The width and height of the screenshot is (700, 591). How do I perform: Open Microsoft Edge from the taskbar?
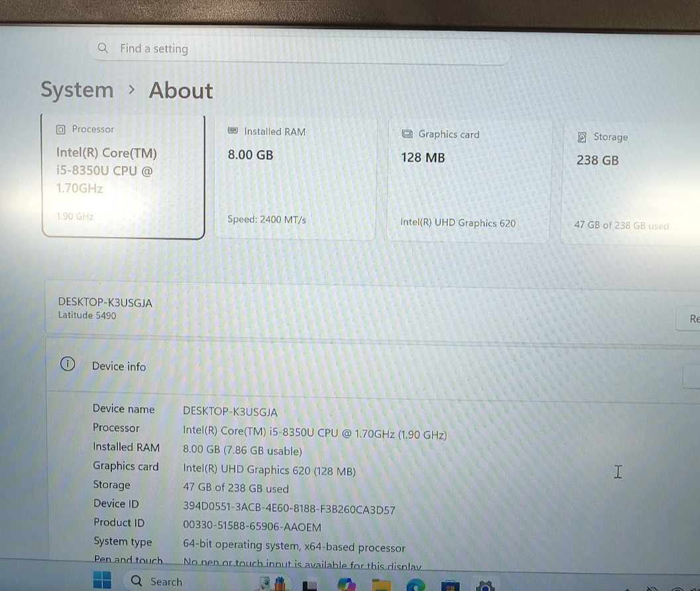point(416,584)
